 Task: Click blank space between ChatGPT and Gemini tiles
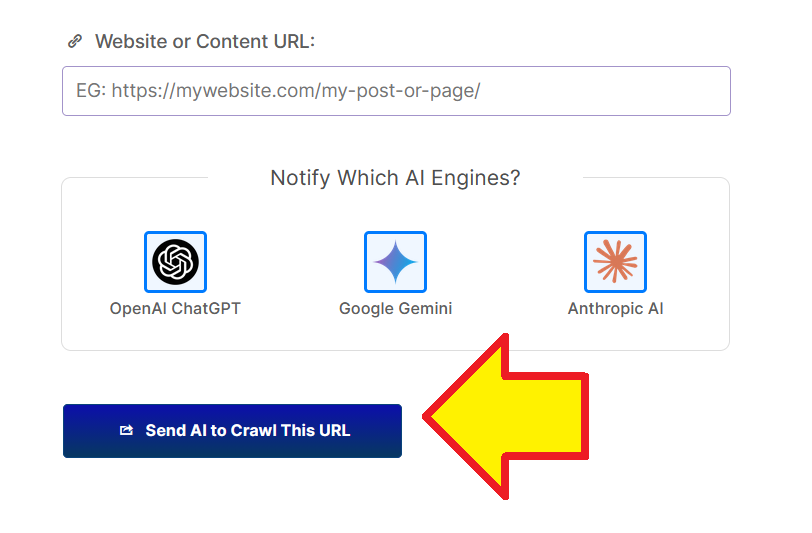285,264
